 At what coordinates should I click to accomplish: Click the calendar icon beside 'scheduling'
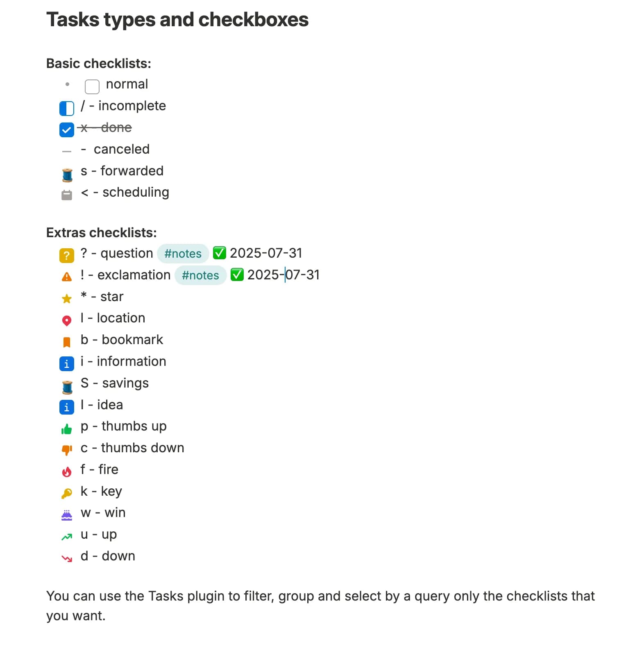(x=67, y=195)
